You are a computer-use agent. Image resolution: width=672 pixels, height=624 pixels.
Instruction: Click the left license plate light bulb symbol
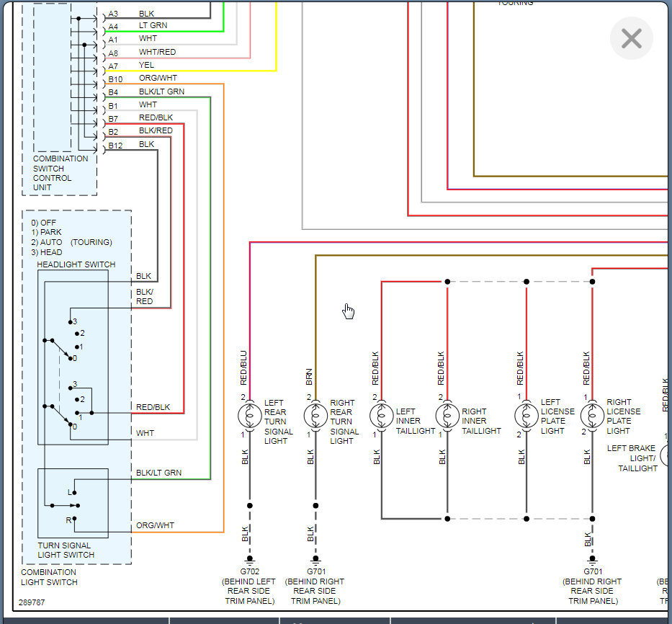pyautogui.click(x=527, y=416)
